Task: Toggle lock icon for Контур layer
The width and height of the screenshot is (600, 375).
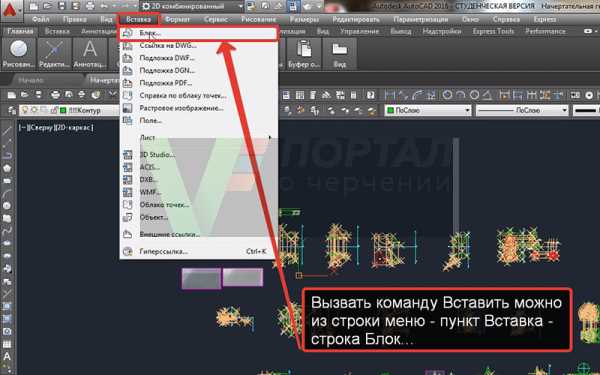Action: click(54, 110)
